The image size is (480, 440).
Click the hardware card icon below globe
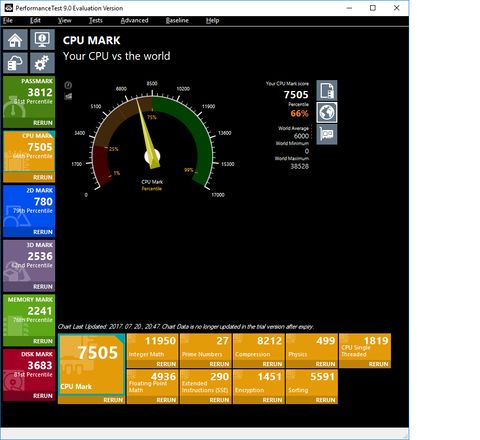(x=327, y=134)
